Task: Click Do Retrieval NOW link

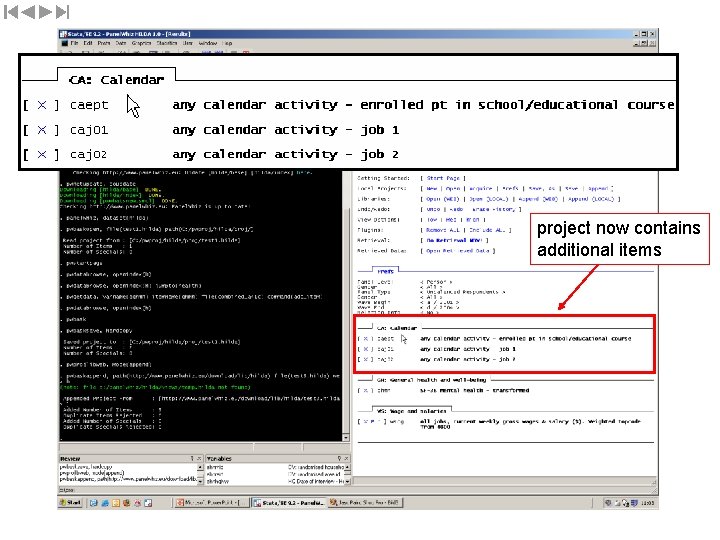Action: [x=454, y=240]
